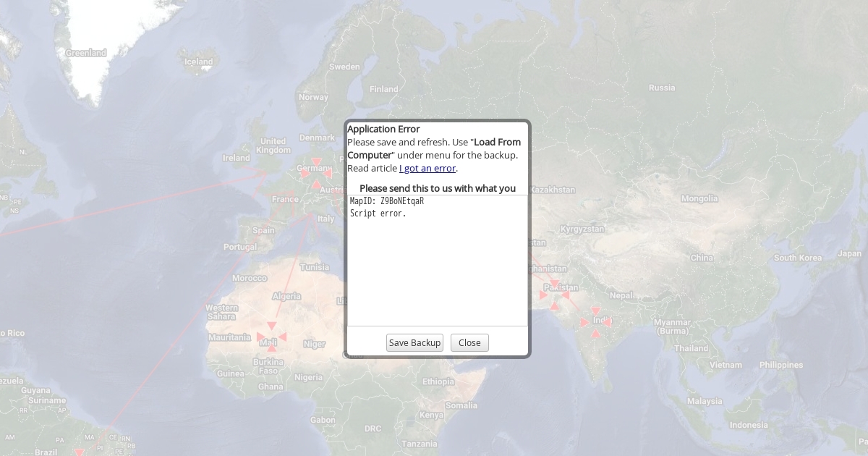Click the Algeria label on the map
The height and width of the screenshot is (456, 868).
(286, 296)
